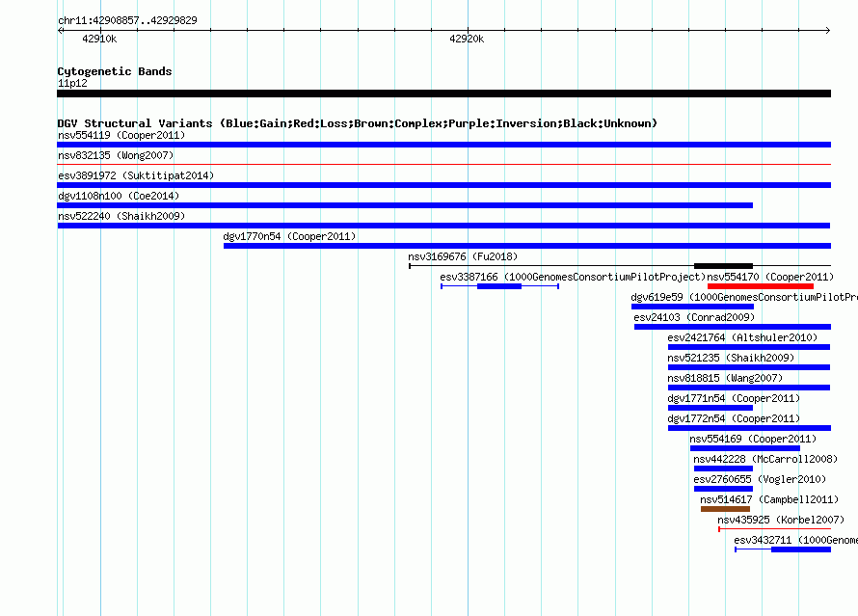Viewport: 858px width, 616px height.
Task: Click the esv3432711 variant label
Action: pyautogui.click(x=795, y=540)
